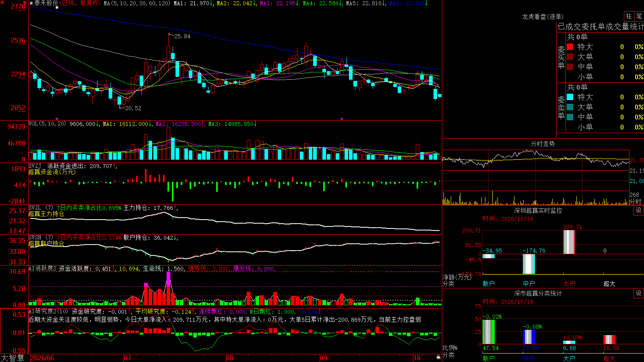Click the MA(5,10,20,30,60,120) indicator label
The image size is (644, 362).
click(137, 3)
